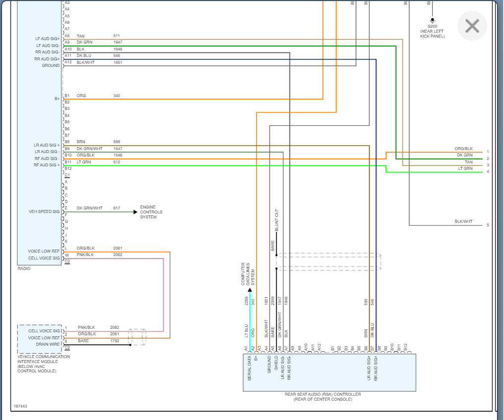Click the BRN 599 wire label
Viewport: 504px width, 420px height.
98,142
